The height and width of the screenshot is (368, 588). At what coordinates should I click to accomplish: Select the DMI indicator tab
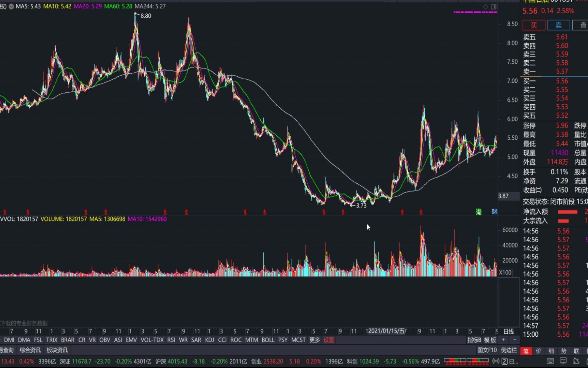9,340
